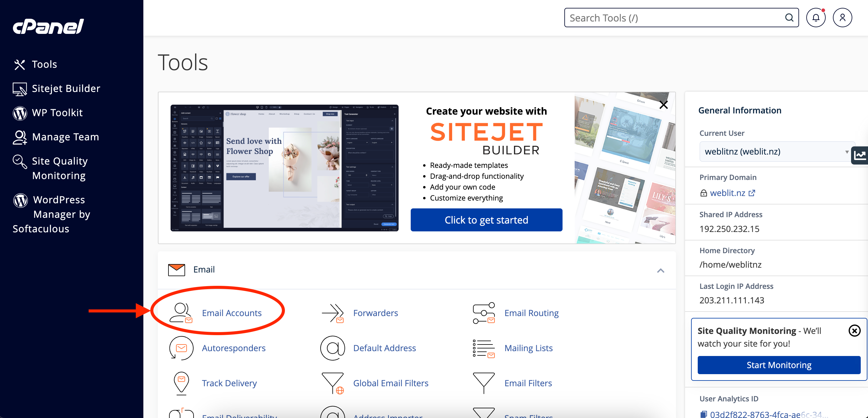The image size is (868, 418).
Task: Open WP Toolkit in the sidebar
Action: click(x=57, y=113)
